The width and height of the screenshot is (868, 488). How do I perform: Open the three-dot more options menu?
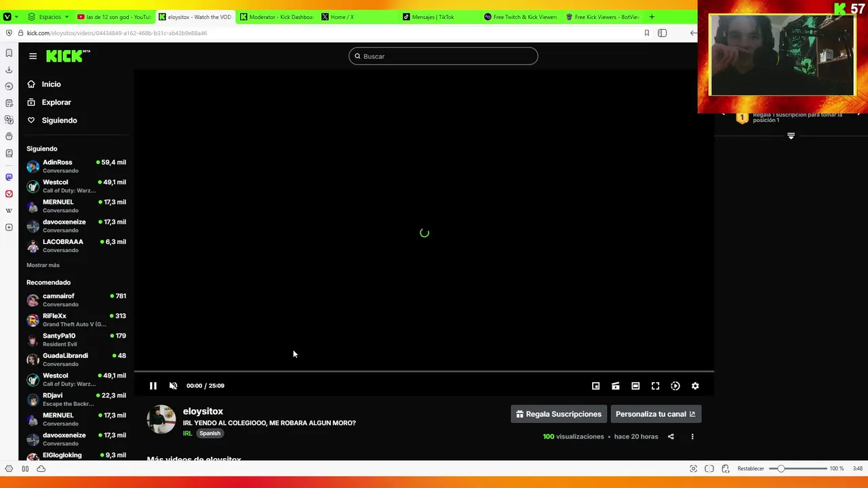[692, 436]
